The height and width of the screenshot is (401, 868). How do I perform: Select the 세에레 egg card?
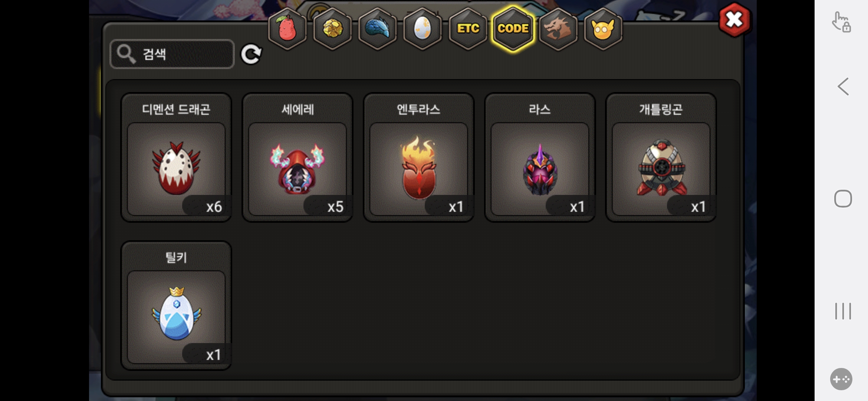click(x=297, y=157)
